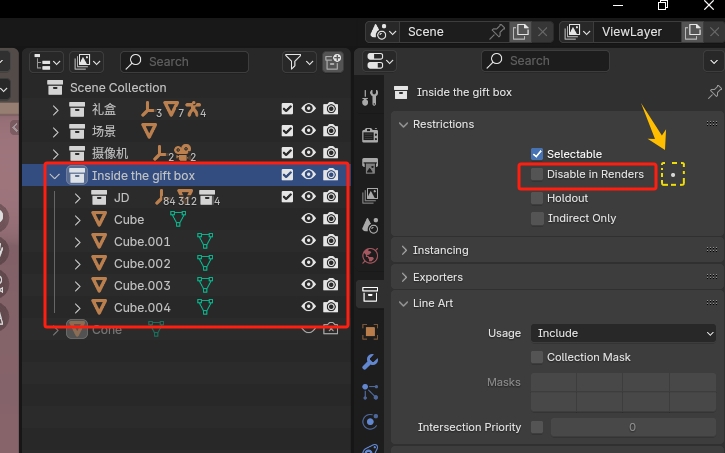
Task: Select Scene Collection in the outliner
Action: click(x=118, y=88)
